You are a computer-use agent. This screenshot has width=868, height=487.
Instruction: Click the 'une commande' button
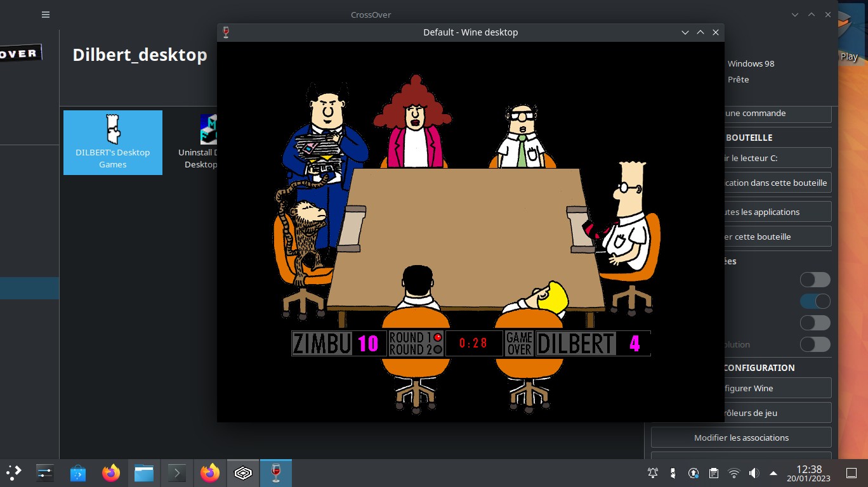pyautogui.click(x=777, y=114)
